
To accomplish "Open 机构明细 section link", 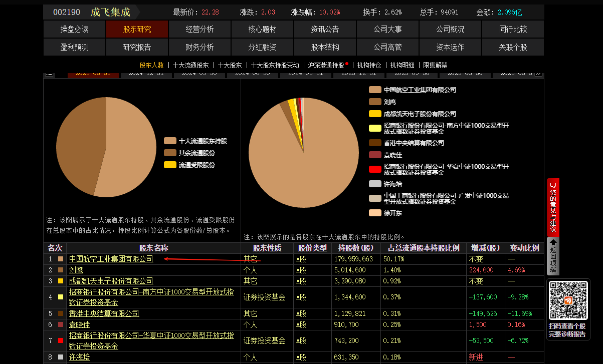I will 402,65.
